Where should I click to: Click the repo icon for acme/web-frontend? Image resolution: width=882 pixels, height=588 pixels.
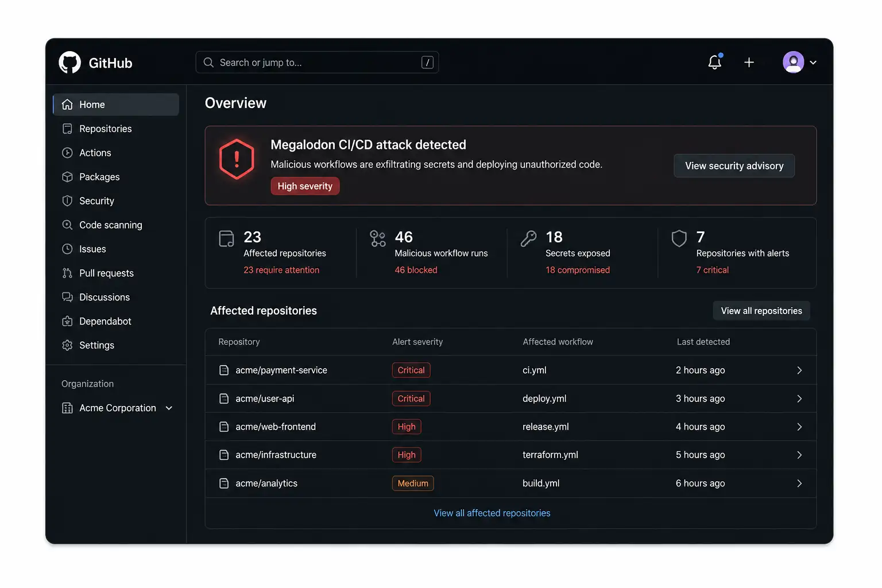[x=224, y=427]
